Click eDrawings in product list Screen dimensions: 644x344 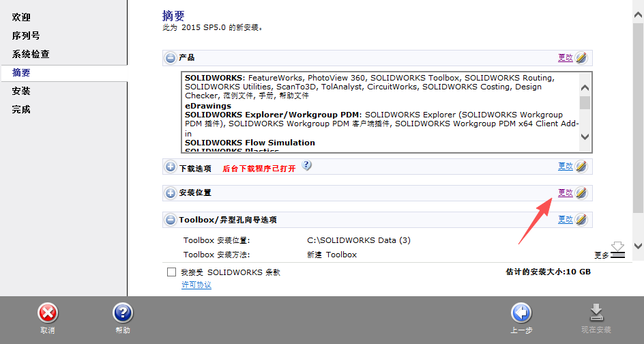click(x=208, y=106)
